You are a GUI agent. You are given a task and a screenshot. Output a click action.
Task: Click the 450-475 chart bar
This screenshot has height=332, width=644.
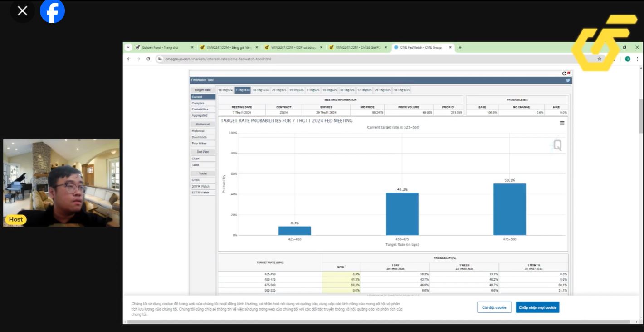[402, 214]
